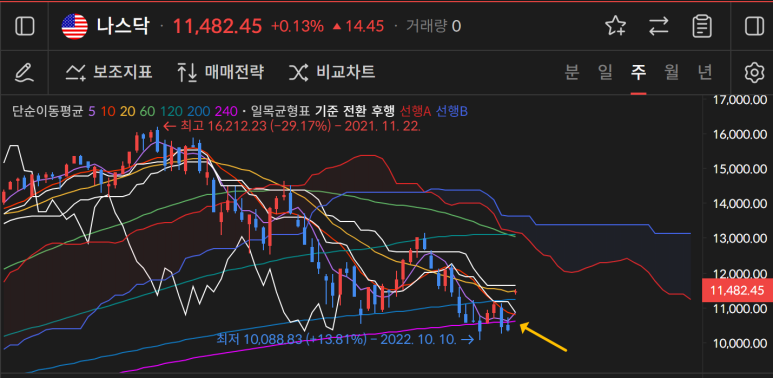Switch chart to 일 daily interval
The width and height of the screenshot is (773, 378).
605,72
